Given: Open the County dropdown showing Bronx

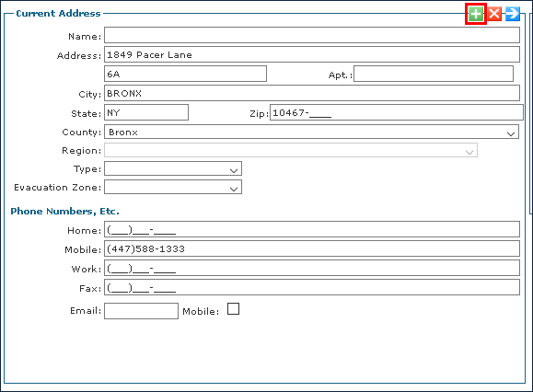Looking at the screenshot, I should click(311, 132).
